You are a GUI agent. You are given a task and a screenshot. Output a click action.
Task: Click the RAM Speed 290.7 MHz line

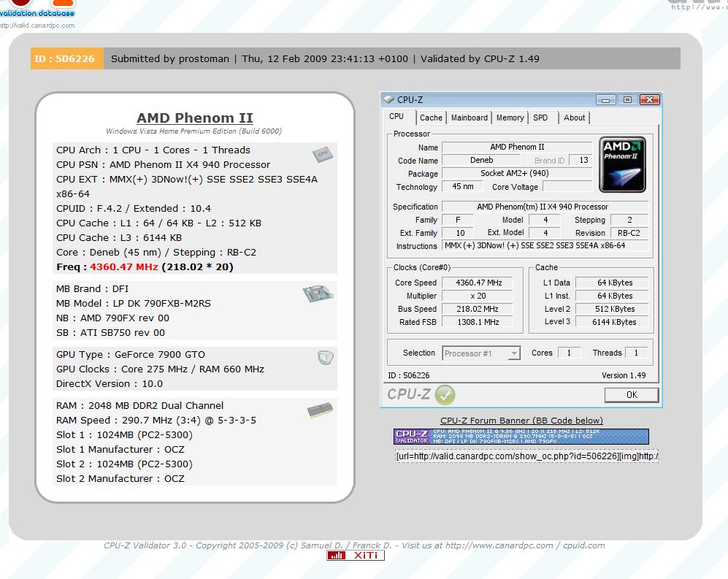156,421
